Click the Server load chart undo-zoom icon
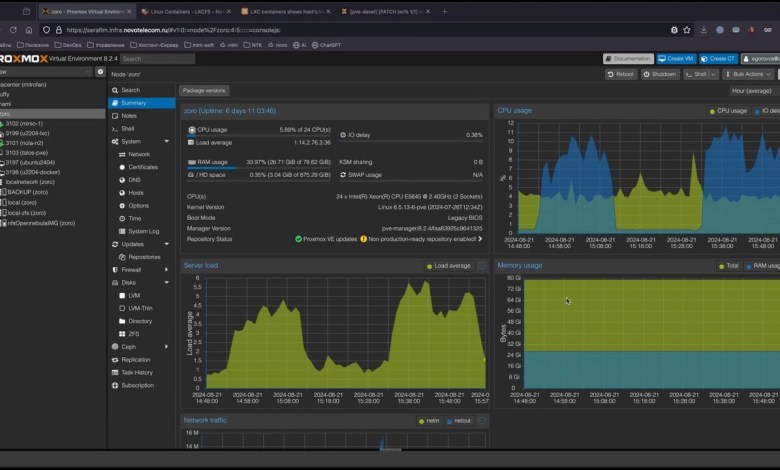 pos(482,266)
